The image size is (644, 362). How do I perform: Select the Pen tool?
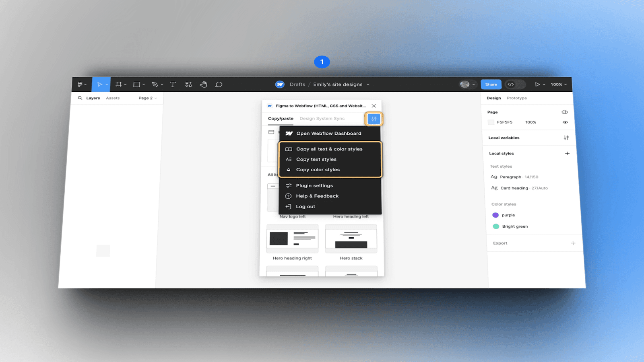point(155,84)
